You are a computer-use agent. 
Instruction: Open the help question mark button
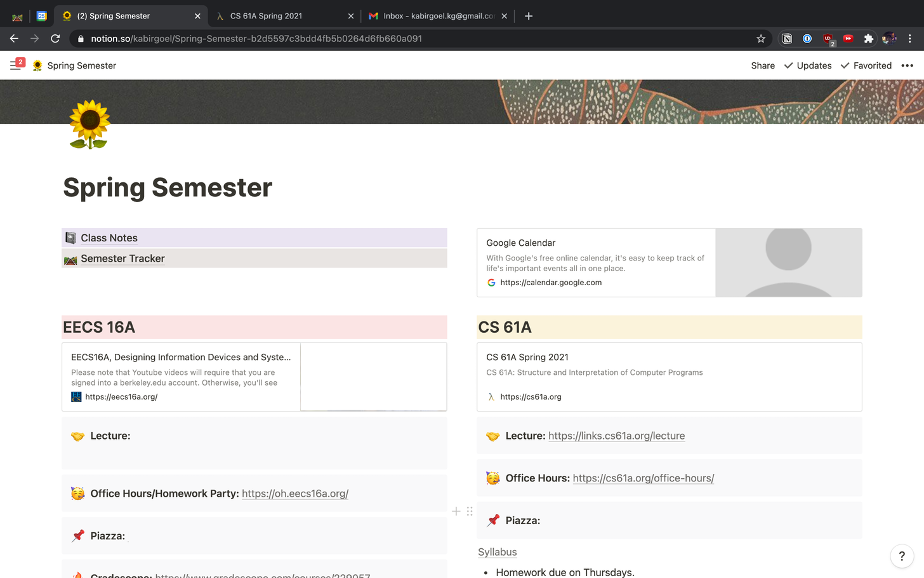tap(902, 556)
